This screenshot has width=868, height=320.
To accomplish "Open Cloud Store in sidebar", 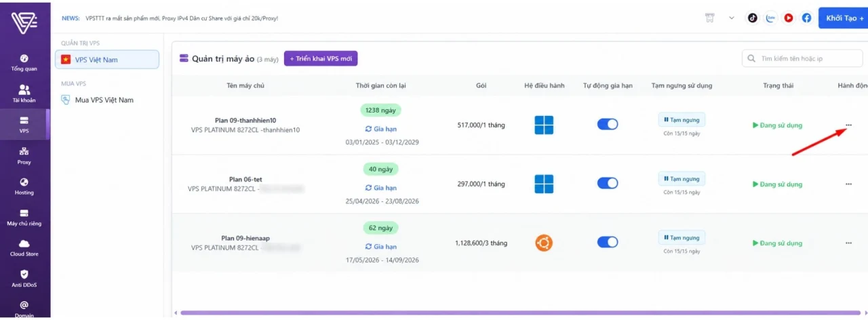I will [x=24, y=248].
